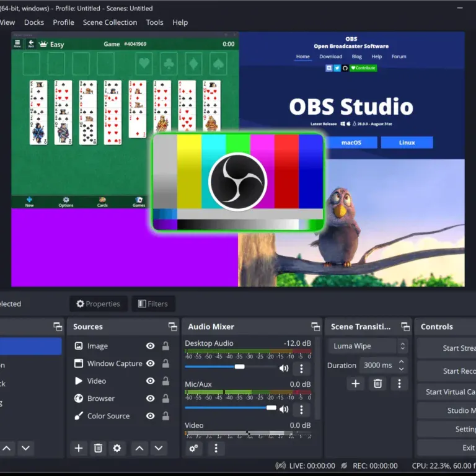Open the Scene Collection menu

pyautogui.click(x=110, y=22)
